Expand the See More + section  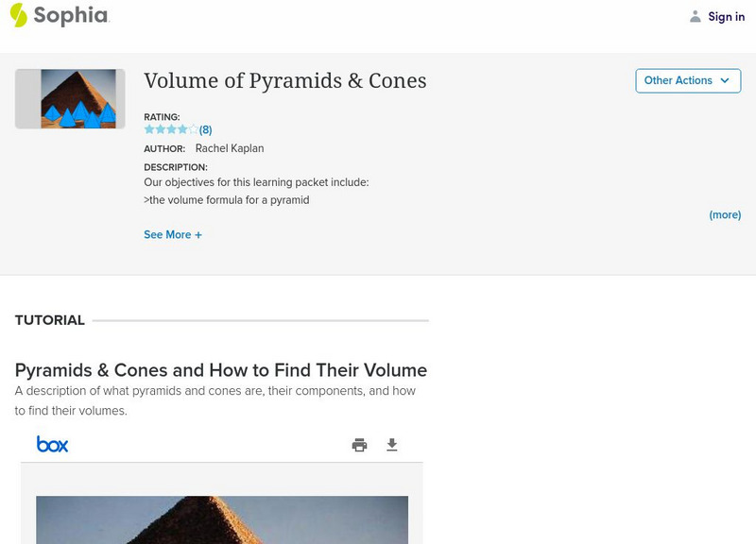coord(173,234)
